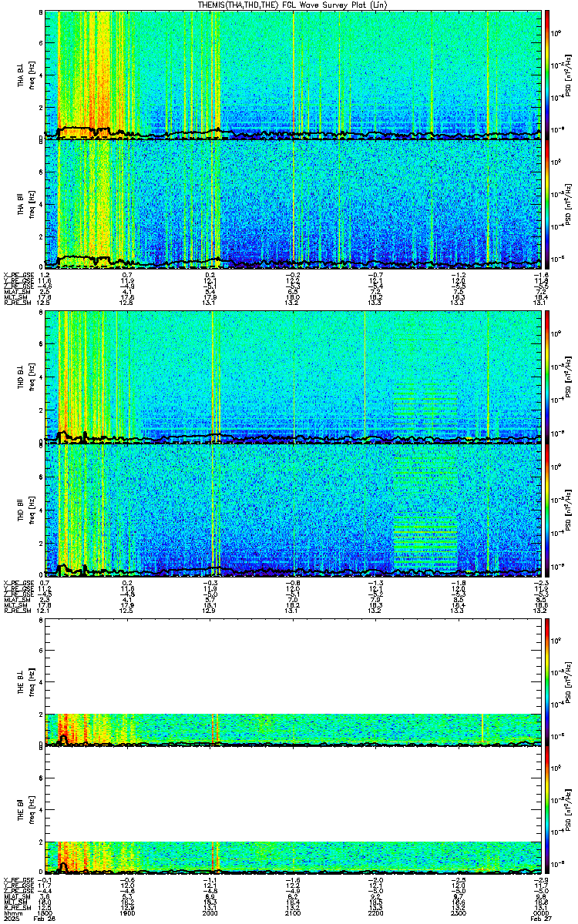Click the THA B-perpendicular spectrogram panel
The height and width of the screenshot is (924, 578).
(293, 75)
